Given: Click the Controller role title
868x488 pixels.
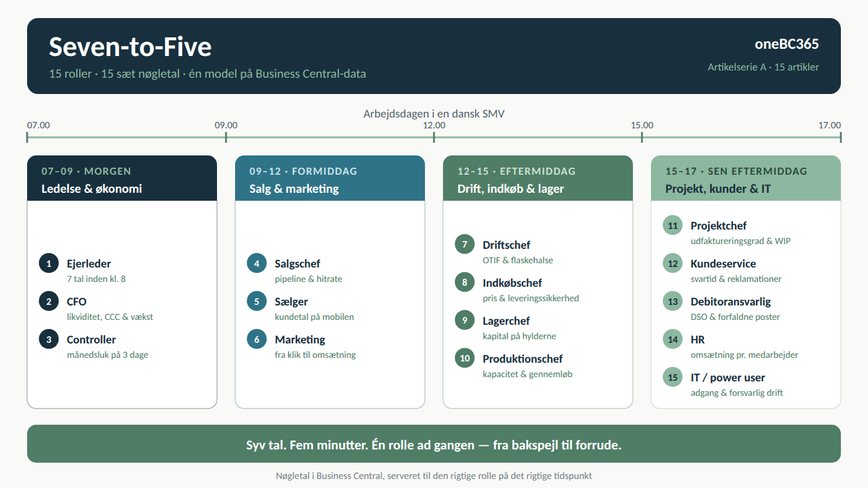Looking at the screenshot, I should [91, 339].
